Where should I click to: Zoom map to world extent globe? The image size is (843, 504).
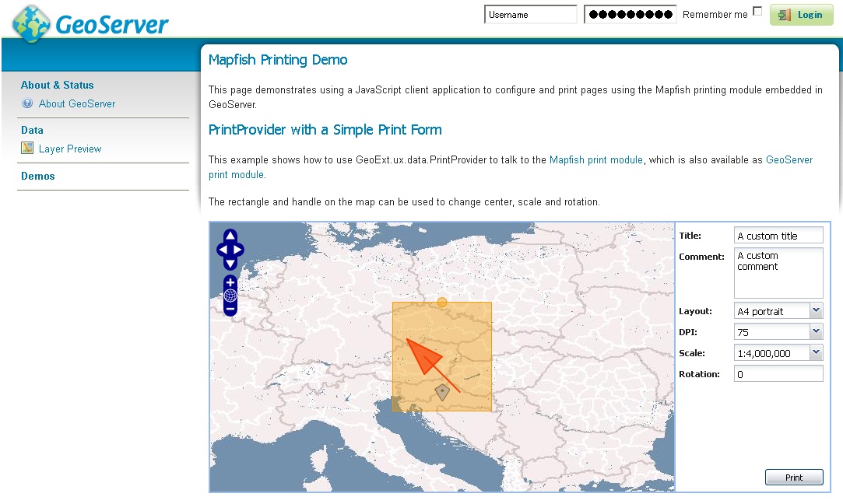(x=230, y=296)
